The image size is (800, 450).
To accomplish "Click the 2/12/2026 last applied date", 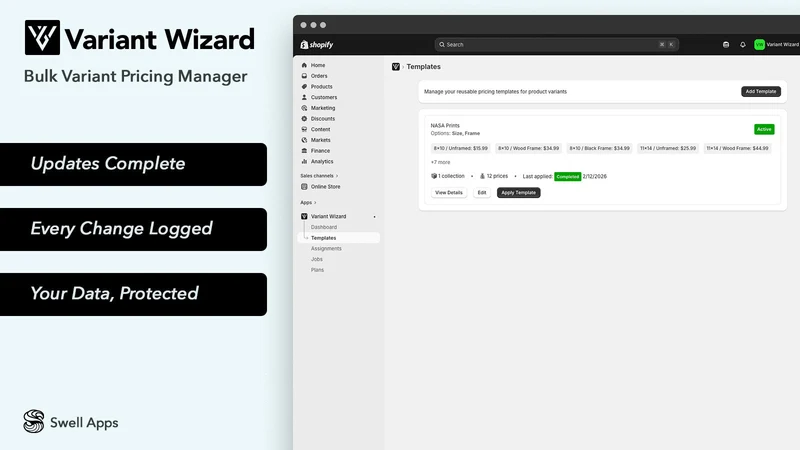I will point(595,177).
